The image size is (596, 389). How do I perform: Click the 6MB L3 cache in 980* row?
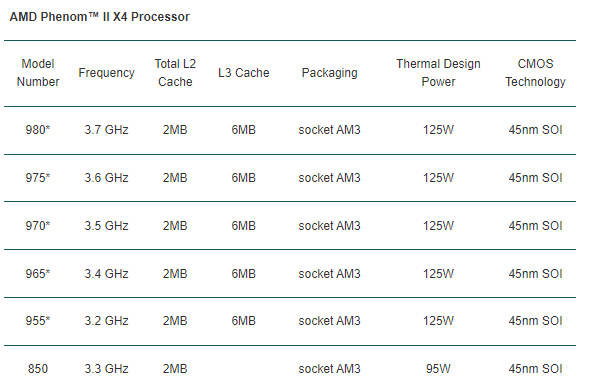click(x=244, y=130)
